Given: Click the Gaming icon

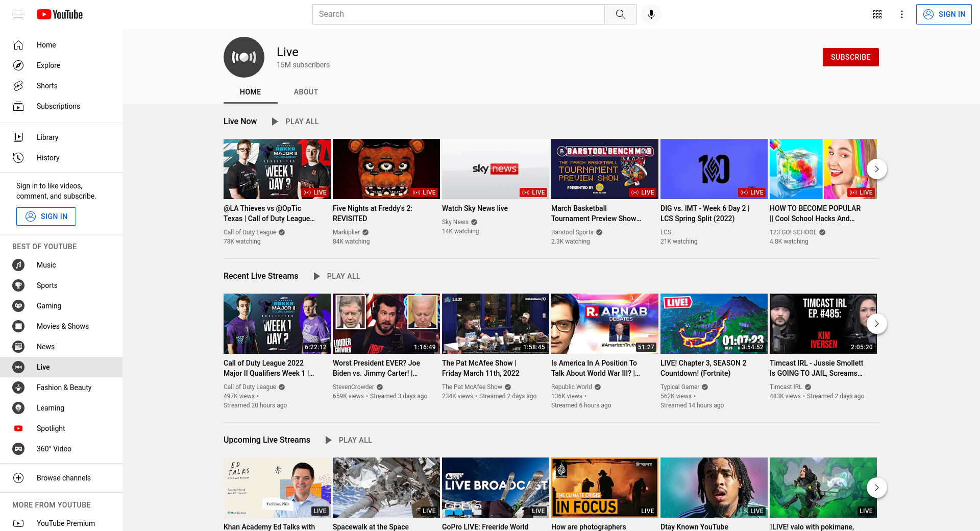Looking at the screenshot, I should [x=18, y=306].
